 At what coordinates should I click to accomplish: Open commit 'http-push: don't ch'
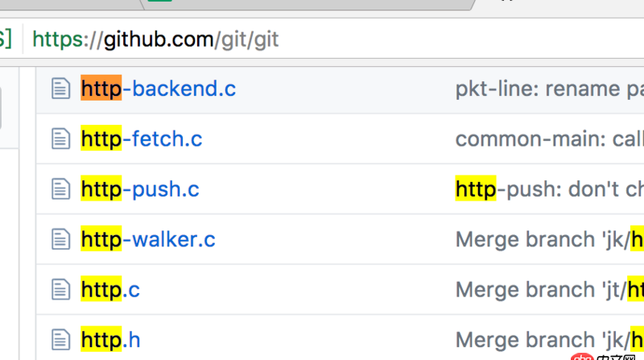(550, 189)
